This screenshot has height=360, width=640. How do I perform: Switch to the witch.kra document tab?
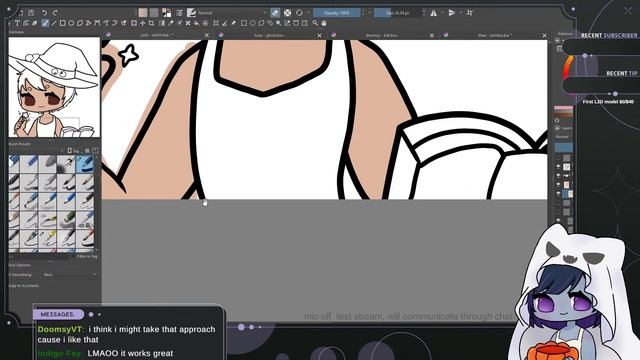coord(157,36)
